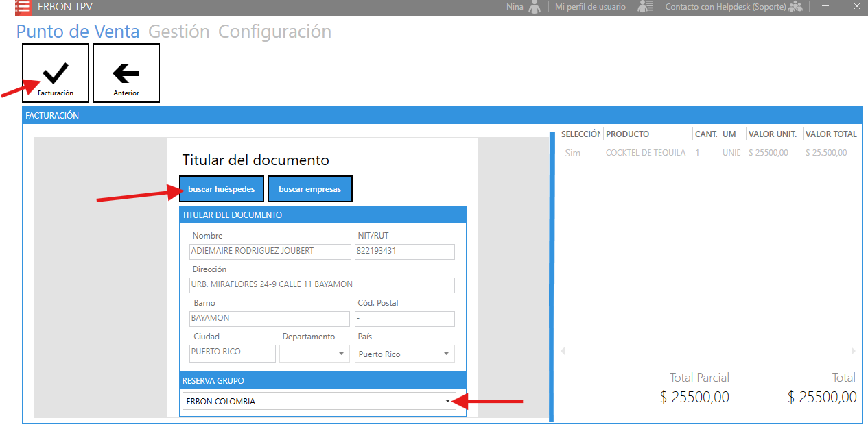Click the Anterior back arrow icon
Screen dimensions: 868x427
tap(126, 72)
